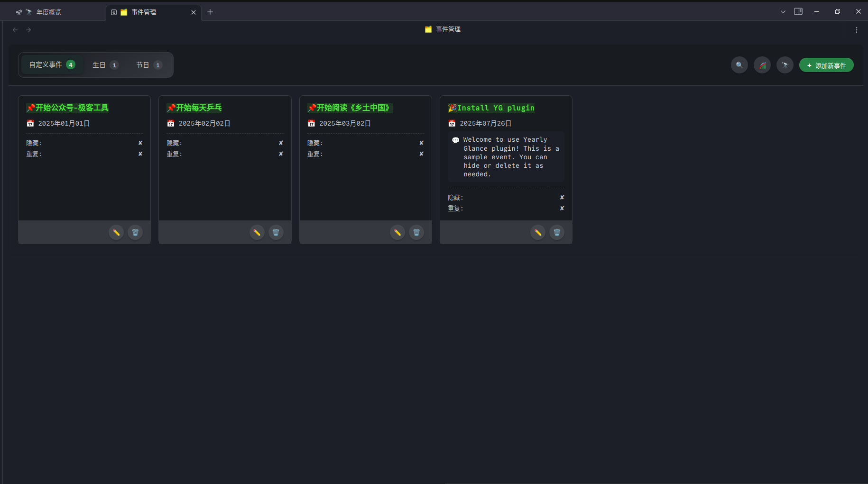Viewport: 868px width, 484px height.
Task: Close the 事件管理 tab
Action: 194,12
